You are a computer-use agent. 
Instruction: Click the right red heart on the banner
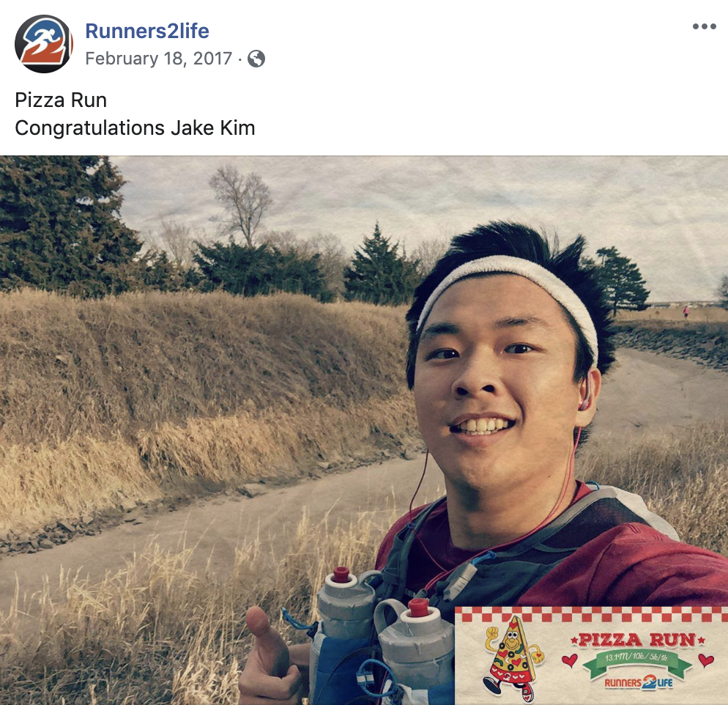[x=706, y=660]
